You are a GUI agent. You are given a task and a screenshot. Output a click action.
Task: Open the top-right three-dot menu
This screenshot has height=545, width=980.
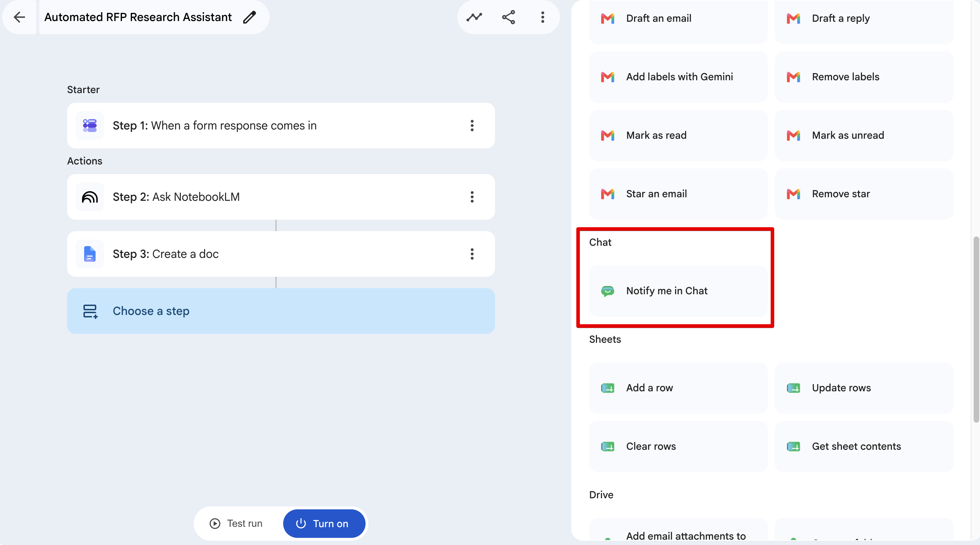coord(543,17)
